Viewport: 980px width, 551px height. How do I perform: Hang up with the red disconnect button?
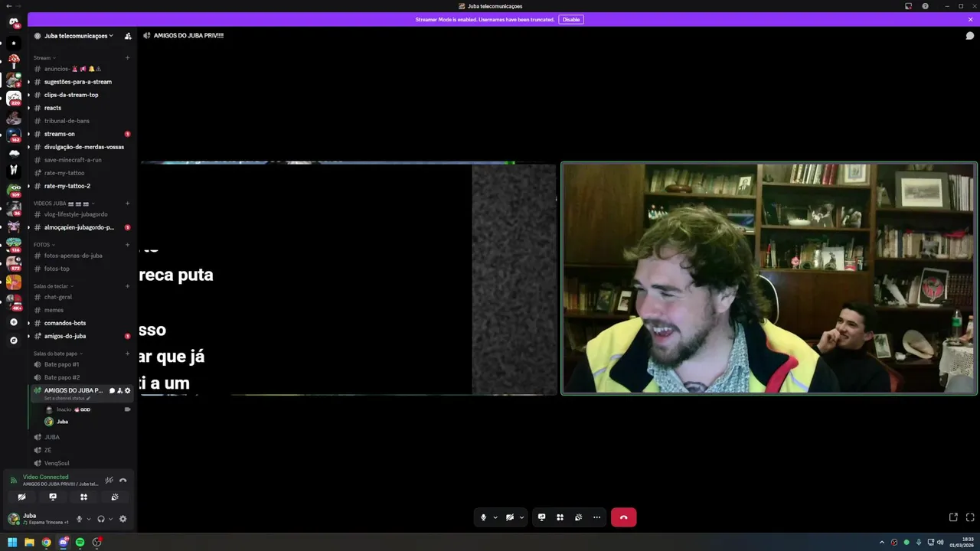tap(623, 517)
